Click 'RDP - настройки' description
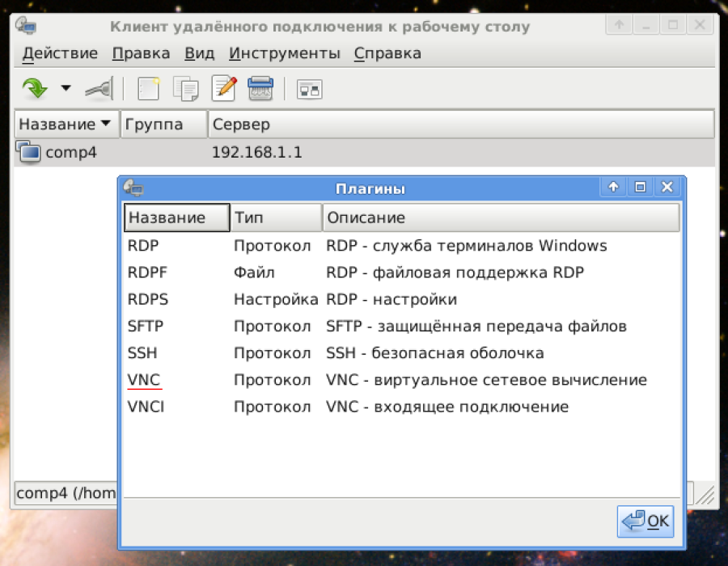The height and width of the screenshot is (566, 728). pos(392,299)
